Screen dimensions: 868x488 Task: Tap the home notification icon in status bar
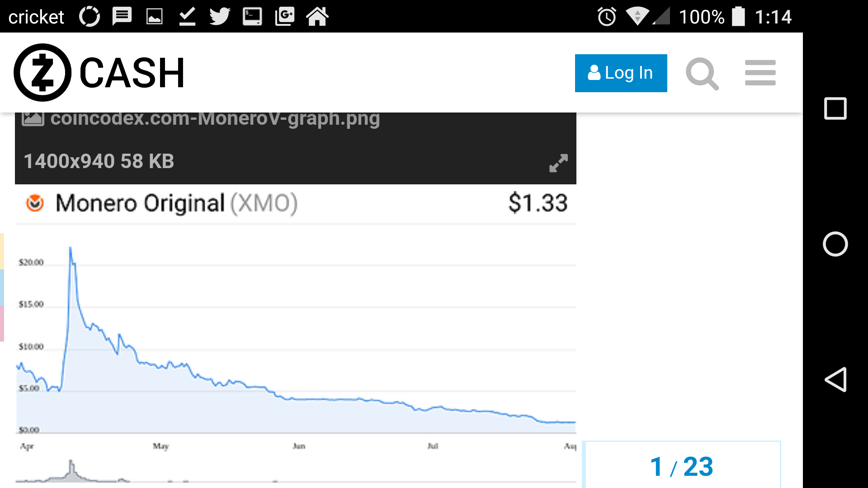coord(317,17)
